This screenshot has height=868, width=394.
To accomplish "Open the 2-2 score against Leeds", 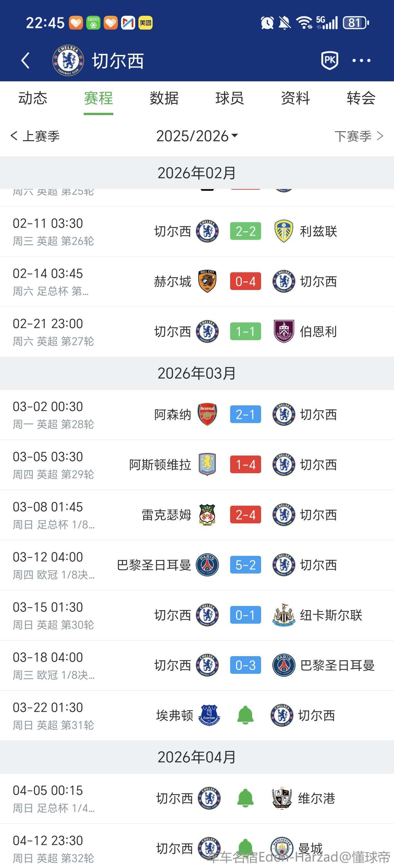I will (245, 231).
